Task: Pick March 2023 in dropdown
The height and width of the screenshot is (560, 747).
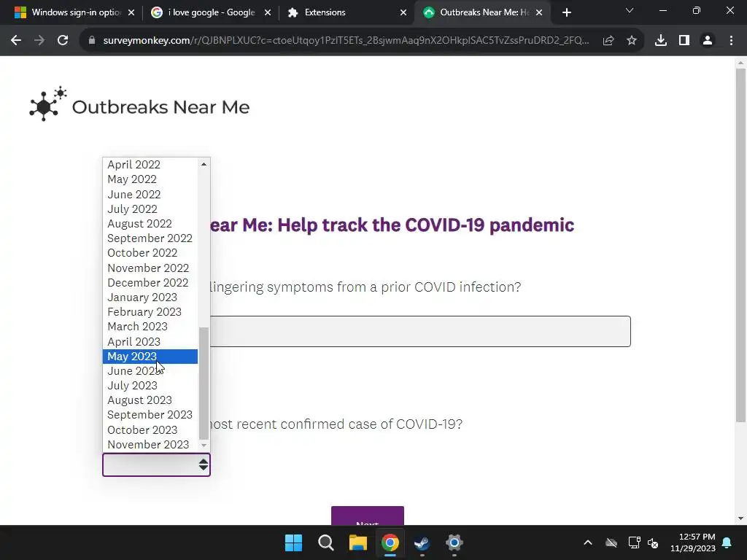Action: [x=150, y=327]
